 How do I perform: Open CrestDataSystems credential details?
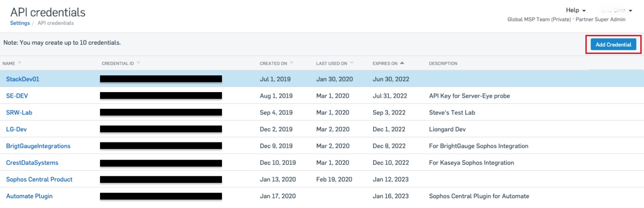[x=32, y=163]
